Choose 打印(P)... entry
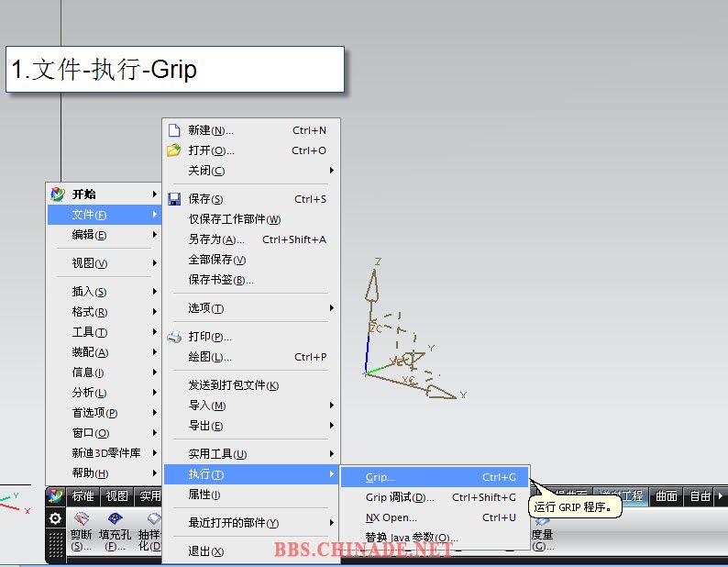 pos(250,337)
